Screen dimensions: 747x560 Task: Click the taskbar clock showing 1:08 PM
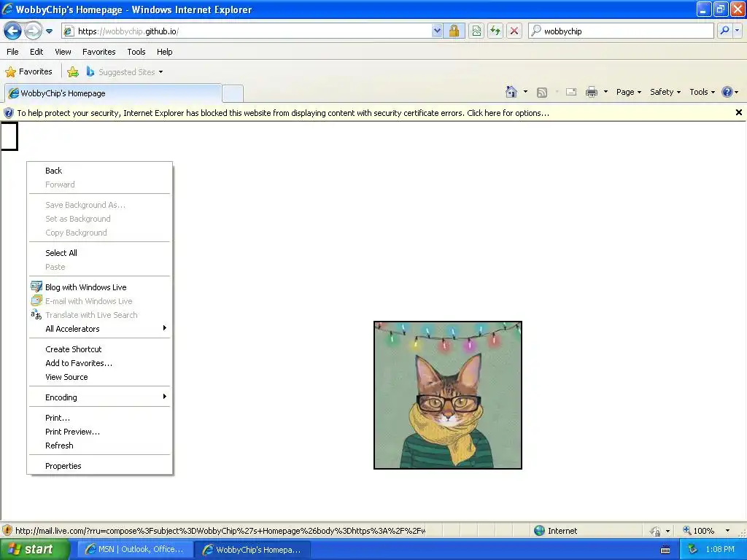tap(720, 550)
